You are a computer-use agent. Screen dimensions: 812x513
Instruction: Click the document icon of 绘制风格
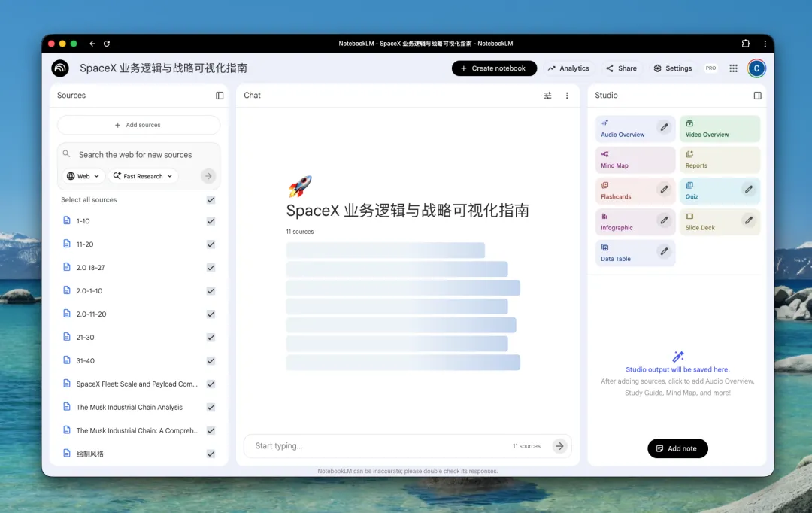pos(67,453)
